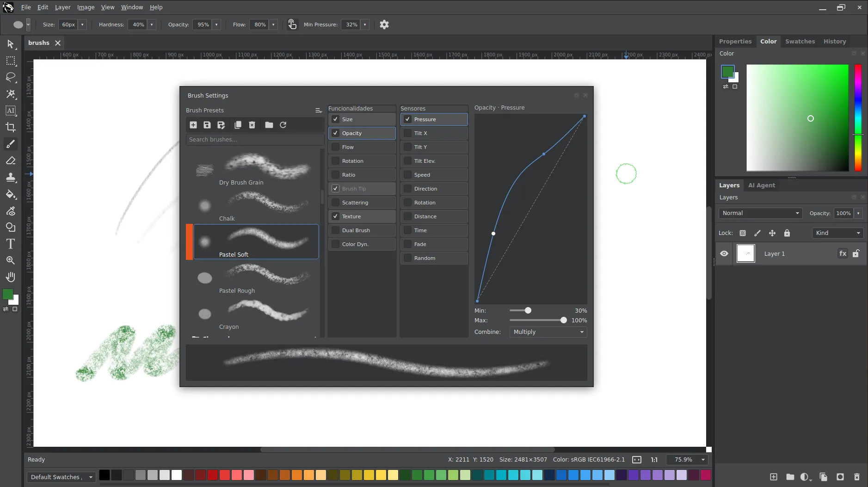This screenshot has height=487, width=868.
Task: Open the Hardness dropdown arrow
Action: click(152, 25)
